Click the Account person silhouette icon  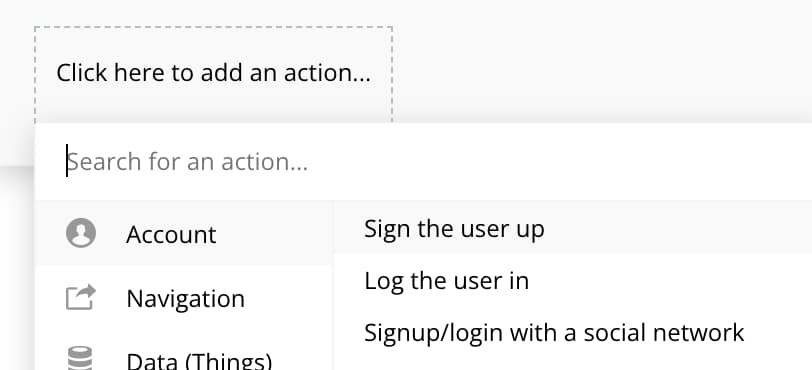pos(81,233)
